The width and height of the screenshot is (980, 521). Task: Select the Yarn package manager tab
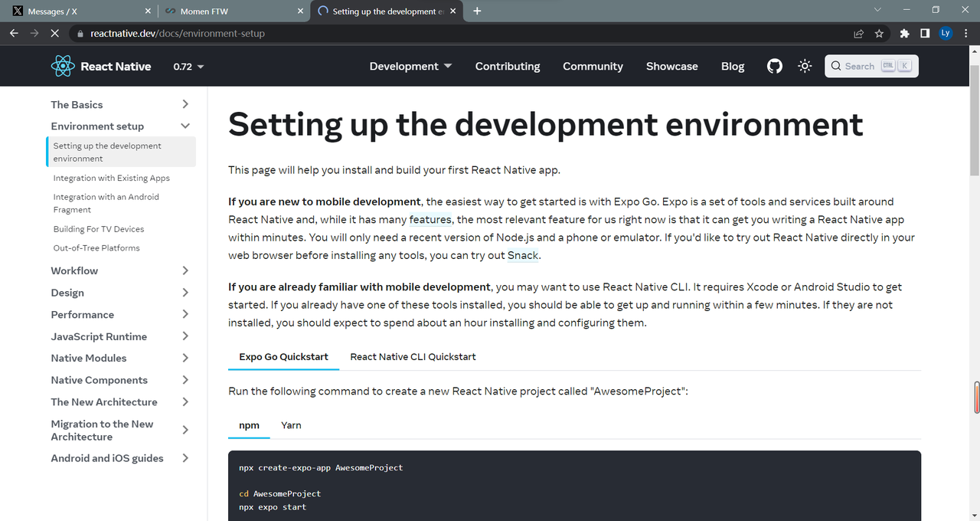click(291, 425)
